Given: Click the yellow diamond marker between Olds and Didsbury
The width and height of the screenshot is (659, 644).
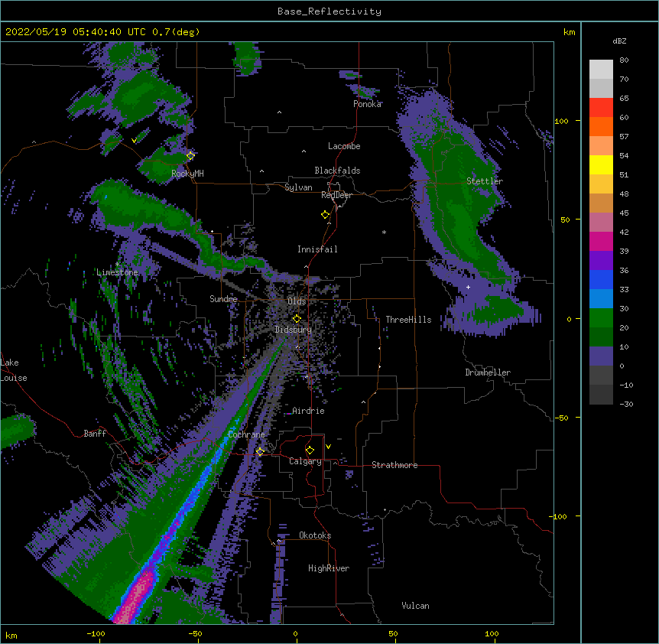Looking at the screenshot, I should 297,319.
